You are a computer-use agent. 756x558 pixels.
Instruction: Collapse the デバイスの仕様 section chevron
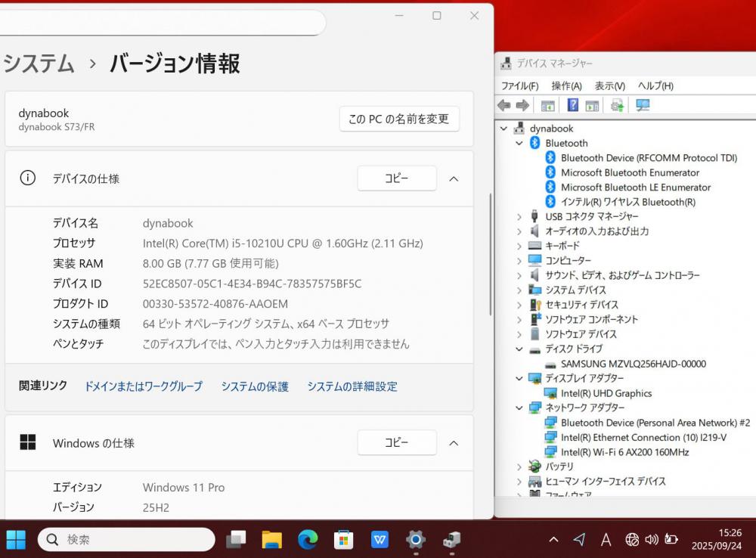tap(454, 179)
